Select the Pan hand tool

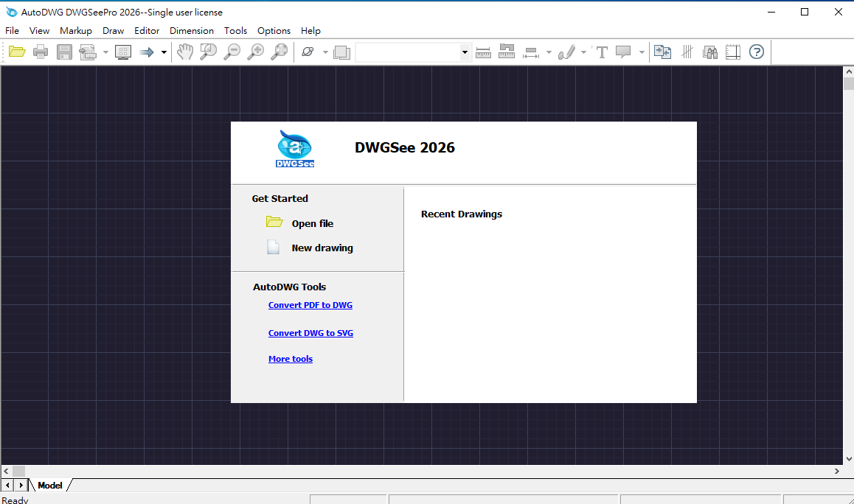pyautogui.click(x=184, y=52)
